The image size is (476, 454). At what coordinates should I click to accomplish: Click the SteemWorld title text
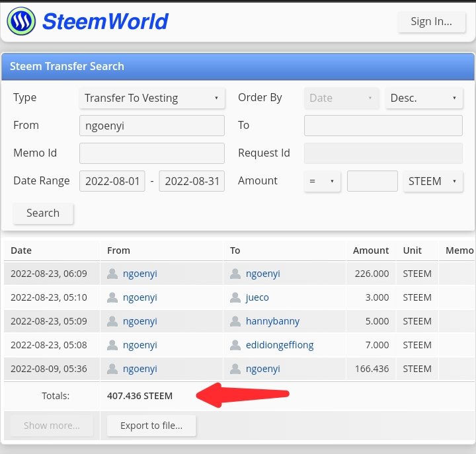point(105,21)
